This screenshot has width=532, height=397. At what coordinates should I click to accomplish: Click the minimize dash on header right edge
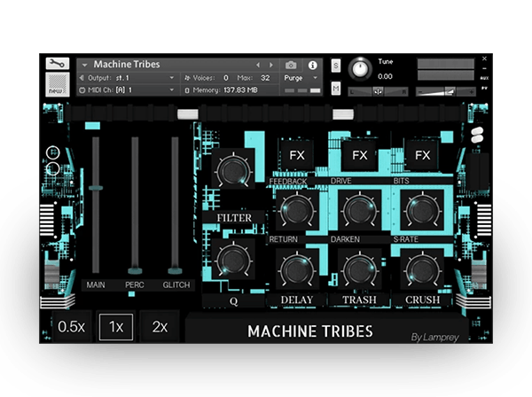(484, 68)
